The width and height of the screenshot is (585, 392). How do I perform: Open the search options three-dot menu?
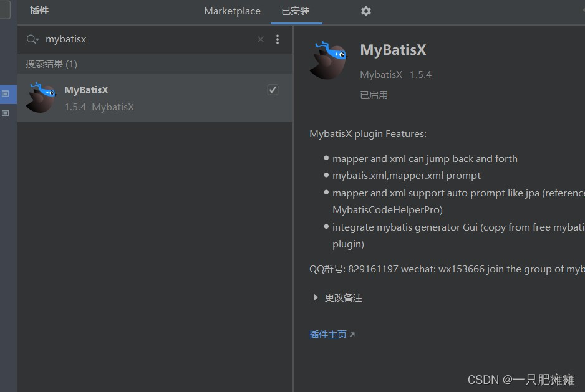(277, 39)
